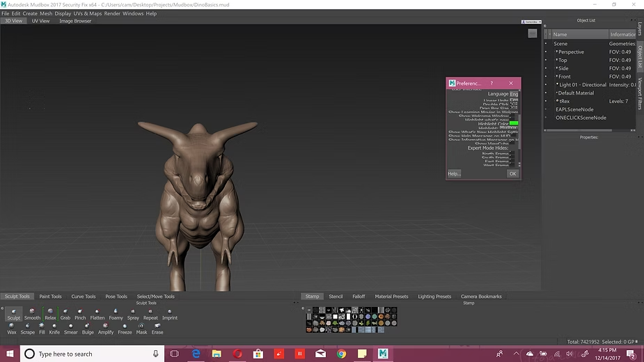Switch to the UV View tab
The image size is (644, 362).
click(40, 21)
